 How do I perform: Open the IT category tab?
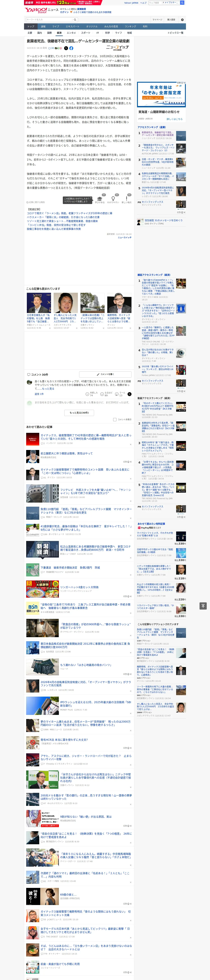click(98, 33)
